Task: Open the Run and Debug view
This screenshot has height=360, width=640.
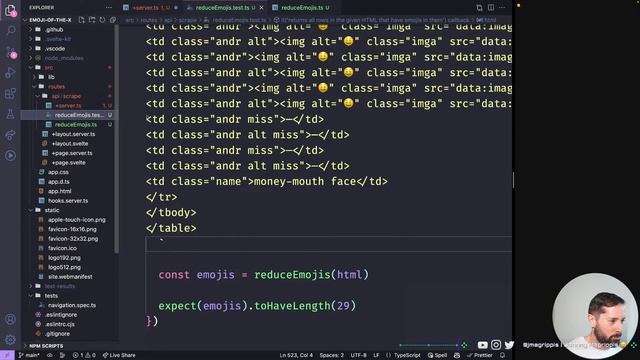Action: (10, 73)
